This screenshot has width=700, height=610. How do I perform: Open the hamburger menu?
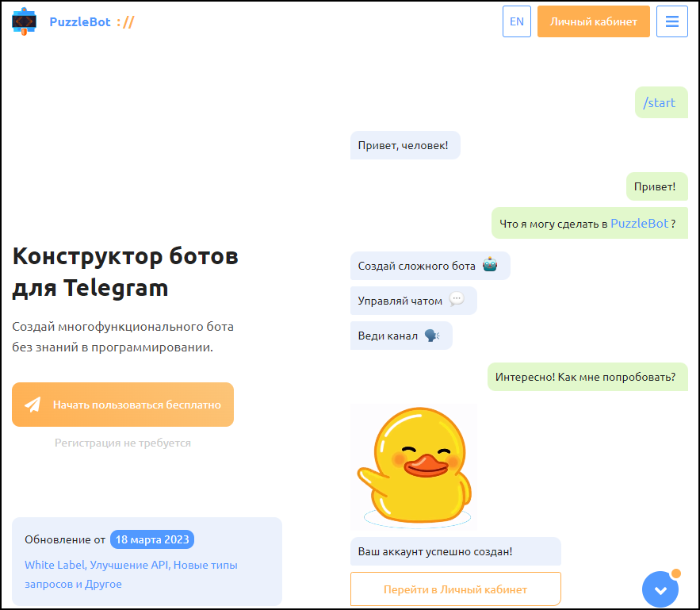[x=672, y=21]
